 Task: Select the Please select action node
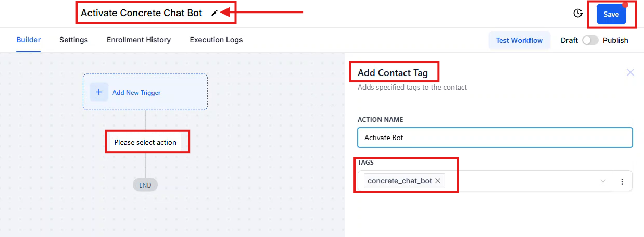tap(145, 142)
